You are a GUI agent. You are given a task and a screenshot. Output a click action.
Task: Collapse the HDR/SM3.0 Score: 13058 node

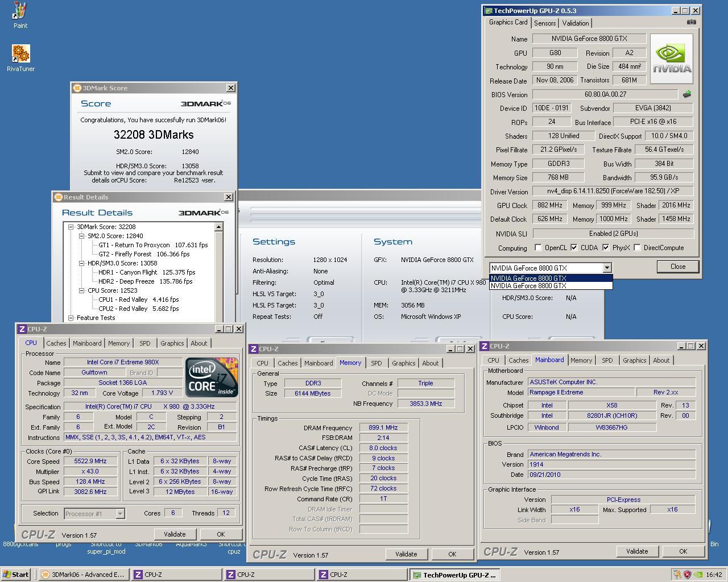82,263
